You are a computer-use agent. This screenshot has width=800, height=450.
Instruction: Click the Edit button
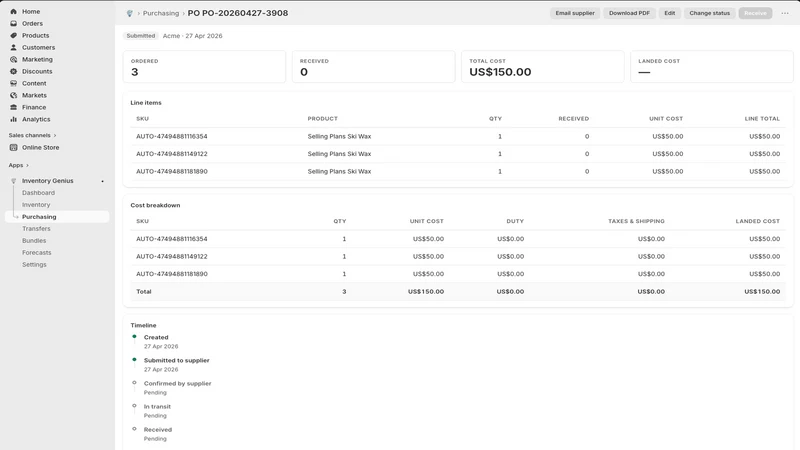coord(669,13)
